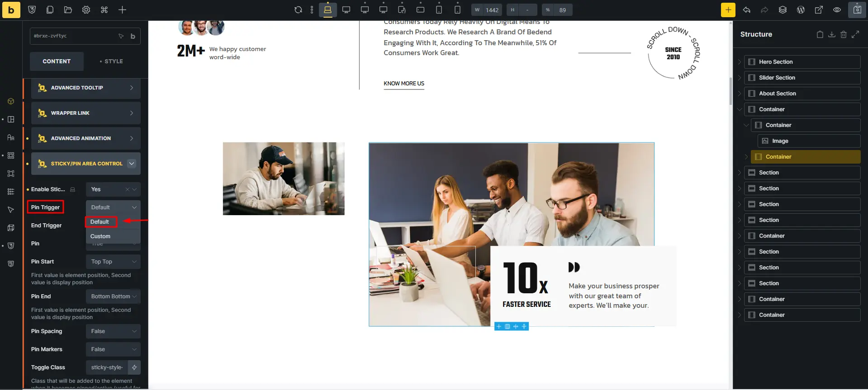Open the Pin Spacing False dropdown
The image size is (868, 390).
[113, 331]
